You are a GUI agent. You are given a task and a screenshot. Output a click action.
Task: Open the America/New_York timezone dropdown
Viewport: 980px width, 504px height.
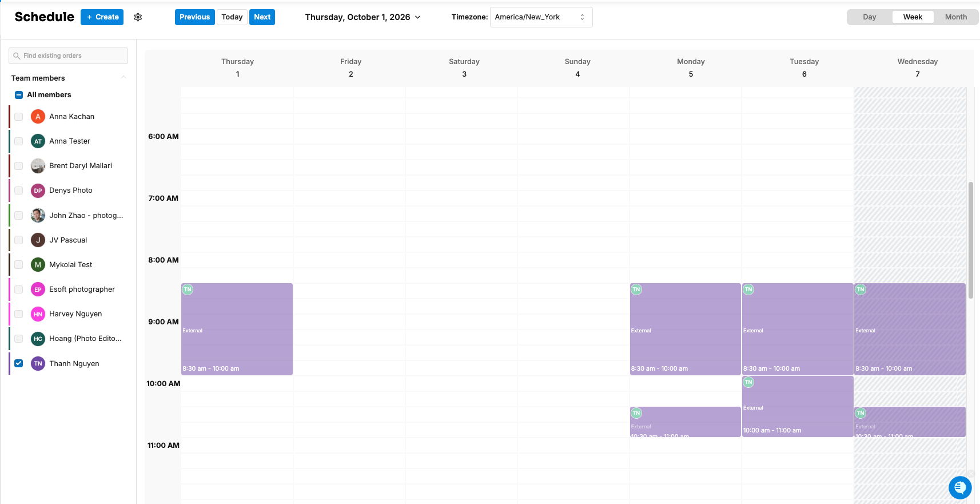pos(541,17)
